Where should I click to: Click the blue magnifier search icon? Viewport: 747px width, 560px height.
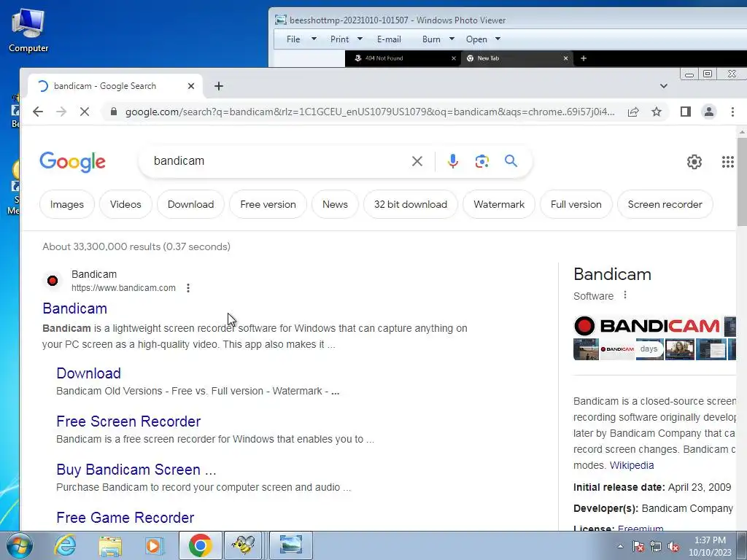511,161
